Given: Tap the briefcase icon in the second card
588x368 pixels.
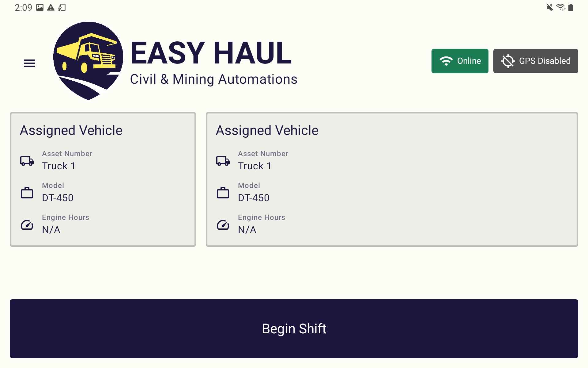Looking at the screenshot, I should (223, 193).
